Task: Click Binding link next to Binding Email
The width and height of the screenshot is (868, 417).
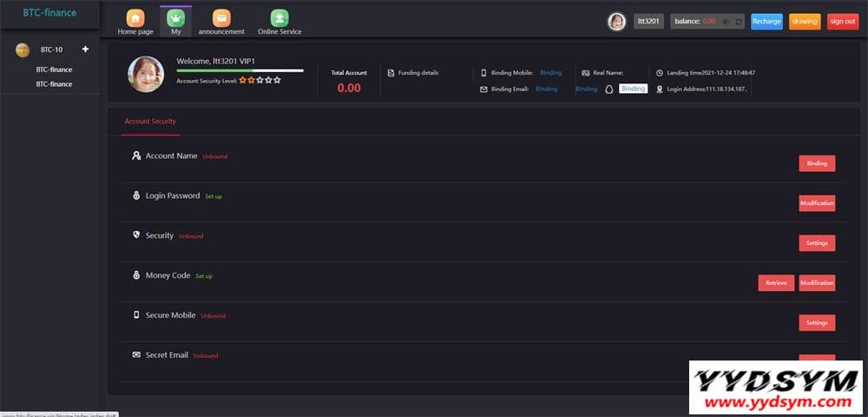Action: click(x=546, y=89)
